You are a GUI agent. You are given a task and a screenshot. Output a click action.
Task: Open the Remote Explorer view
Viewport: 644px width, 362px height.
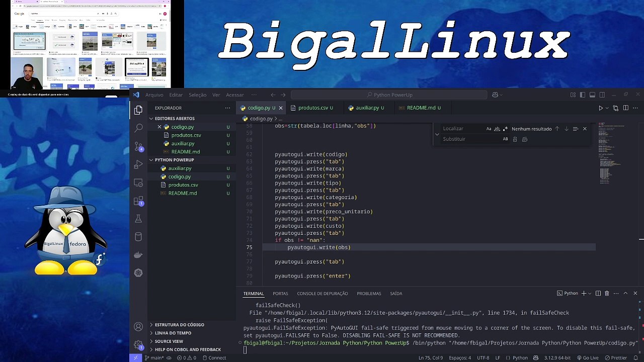[138, 183]
